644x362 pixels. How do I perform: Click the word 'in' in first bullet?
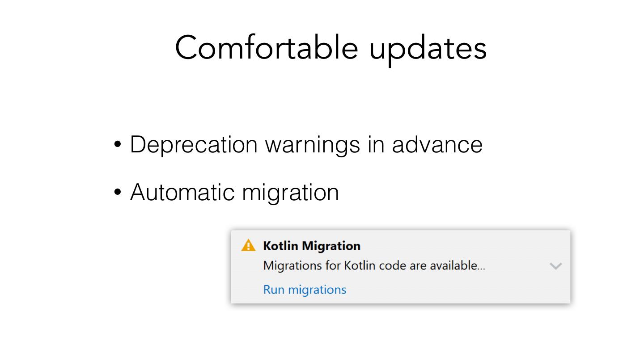[376, 145]
